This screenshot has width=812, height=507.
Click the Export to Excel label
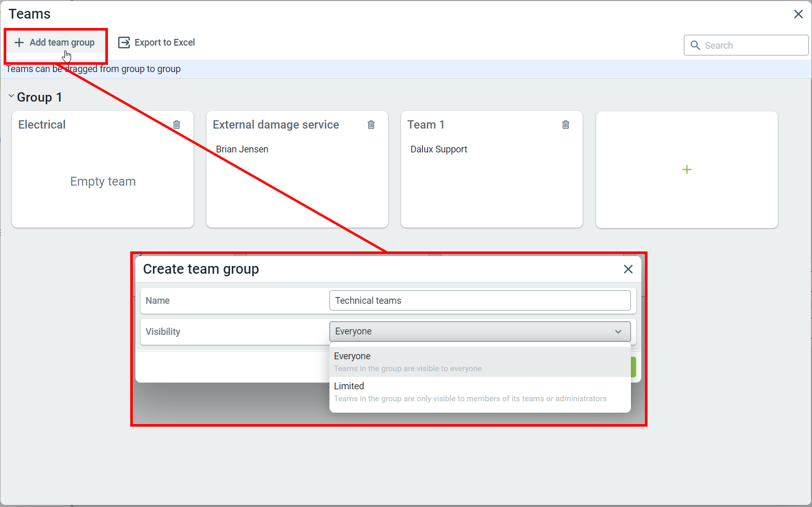point(164,43)
